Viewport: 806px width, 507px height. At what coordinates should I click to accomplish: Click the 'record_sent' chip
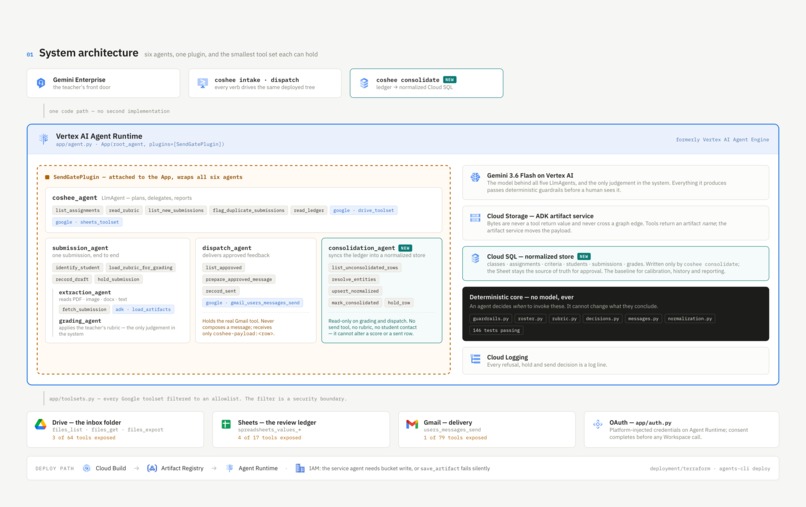tap(221, 291)
